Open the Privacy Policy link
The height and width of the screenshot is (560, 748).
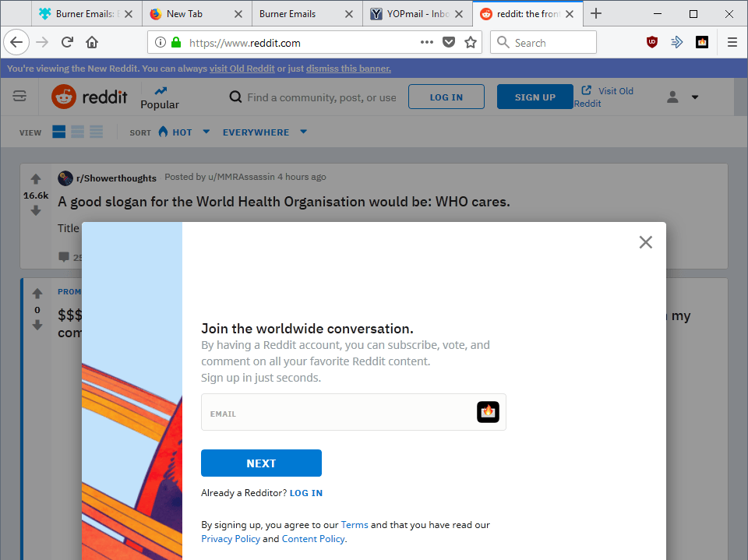coord(231,539)
